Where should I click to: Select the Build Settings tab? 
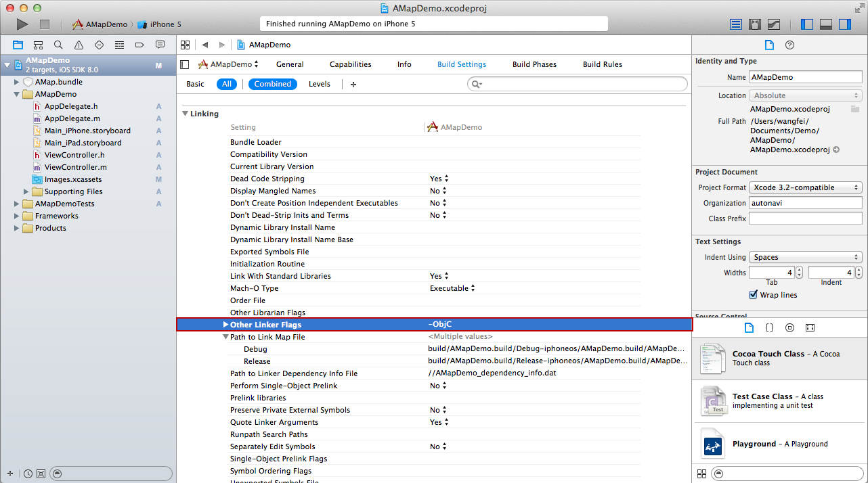click(462, 64)
